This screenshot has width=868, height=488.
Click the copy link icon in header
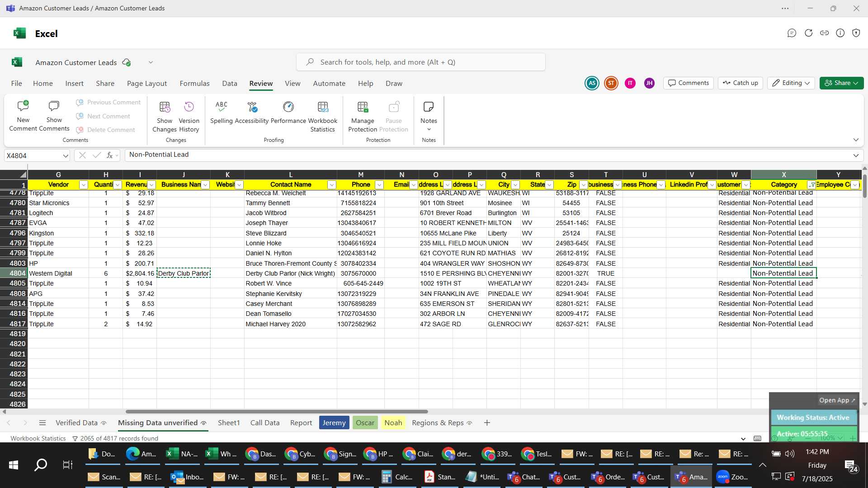(x=824, y=33)
